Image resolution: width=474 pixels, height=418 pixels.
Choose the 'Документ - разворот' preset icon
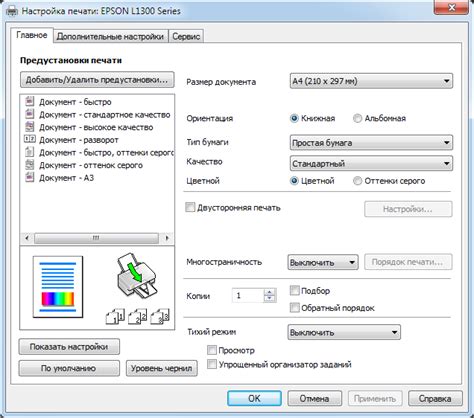point(30,139)
